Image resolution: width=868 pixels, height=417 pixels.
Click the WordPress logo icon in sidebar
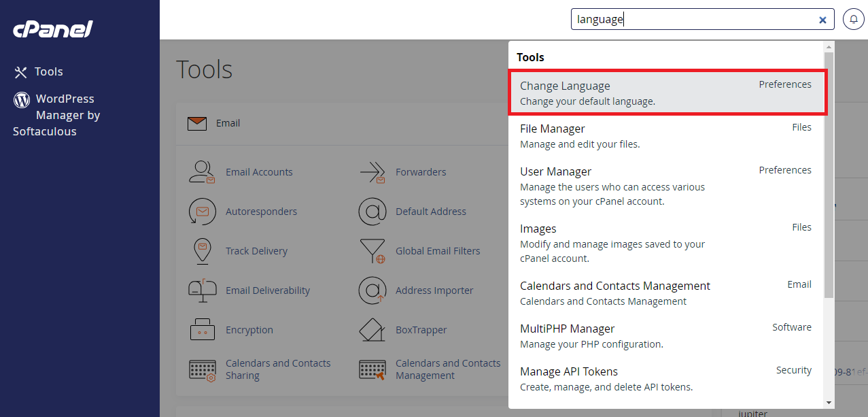(x=22, y=100)
